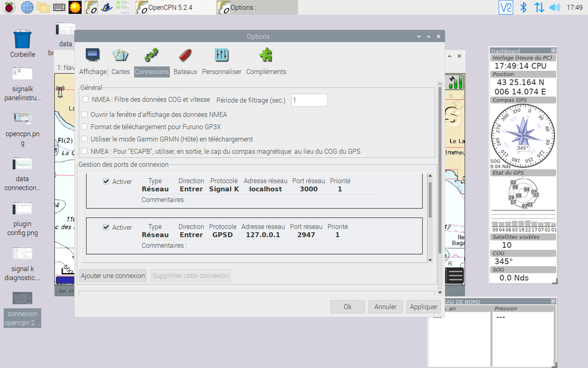Open the Affichage display icon
Image resolution: width=588 pixels, height=368 pixels.
92,55
